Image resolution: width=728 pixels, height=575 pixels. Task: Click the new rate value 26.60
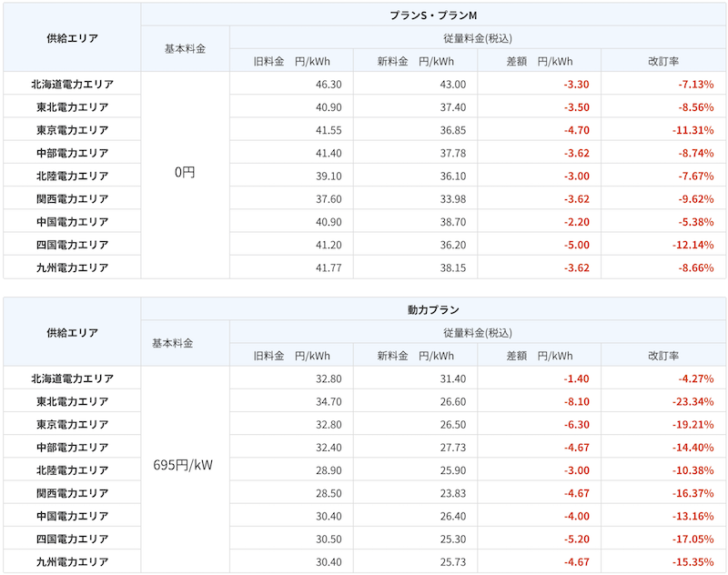[x=453, y=402]
